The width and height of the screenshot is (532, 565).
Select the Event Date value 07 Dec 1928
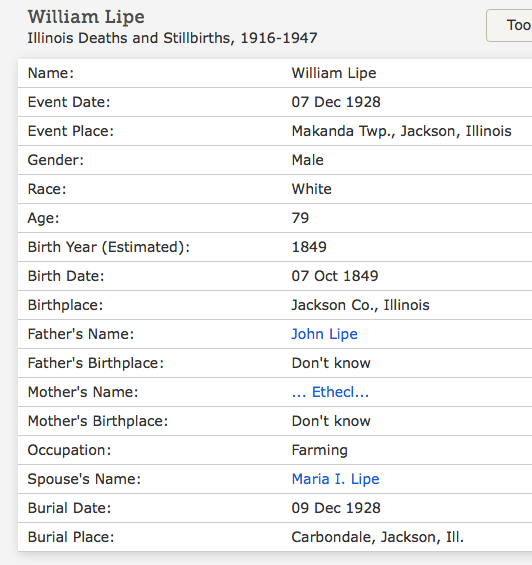click(336, 102)
